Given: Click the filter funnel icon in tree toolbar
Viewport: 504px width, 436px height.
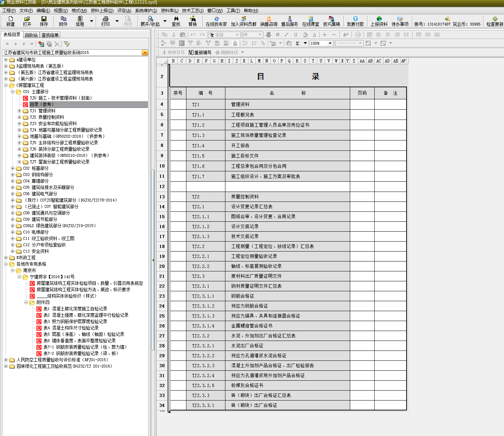Looking at the screenshot, I should pos(67,44).
